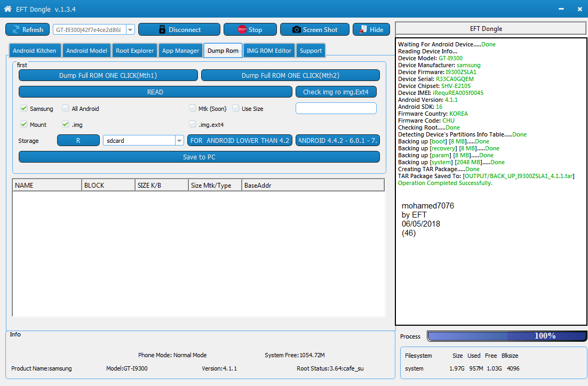Click 'Model:GT-I9300' in Info panel

click(x=127, y=368)
